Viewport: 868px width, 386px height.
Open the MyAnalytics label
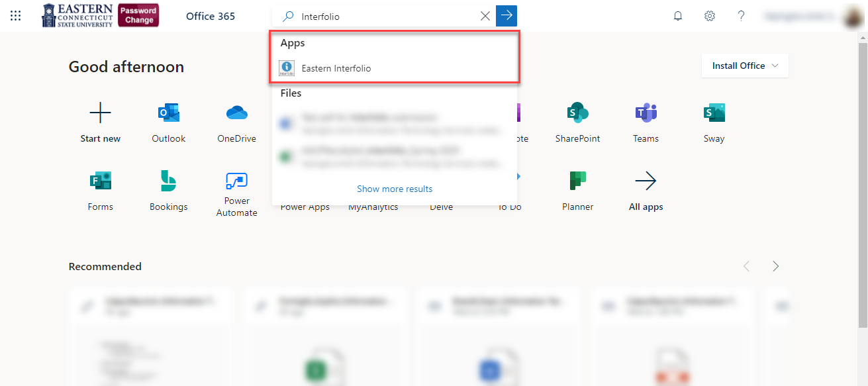pyautogui.click(x=373, y=207)
